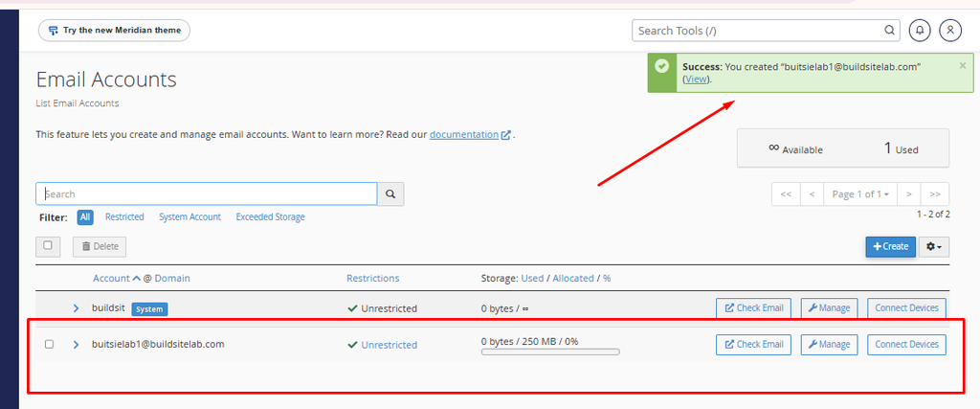This screenshot has width=980, height=409.
Task: Focus the email accounts search field
Action: (x=207, y=193)
